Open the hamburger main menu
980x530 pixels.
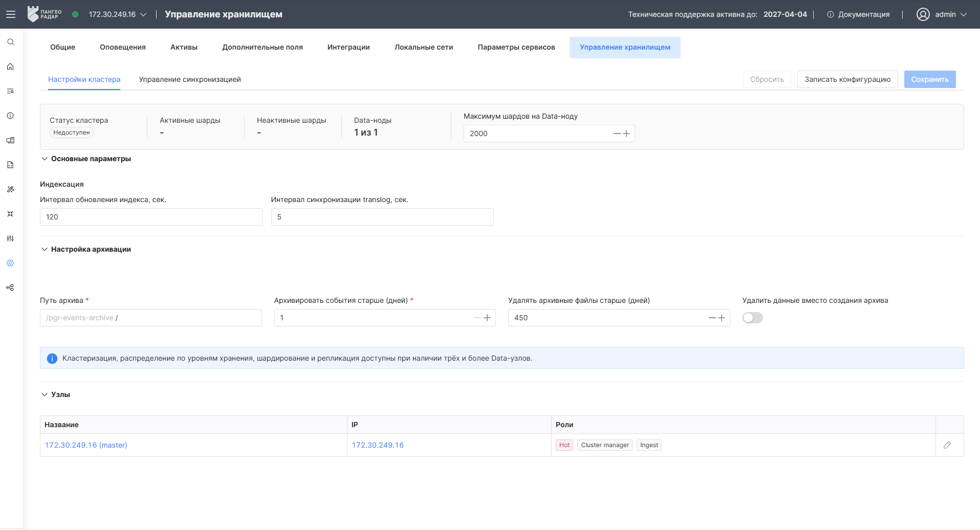(x=11, y=14)
